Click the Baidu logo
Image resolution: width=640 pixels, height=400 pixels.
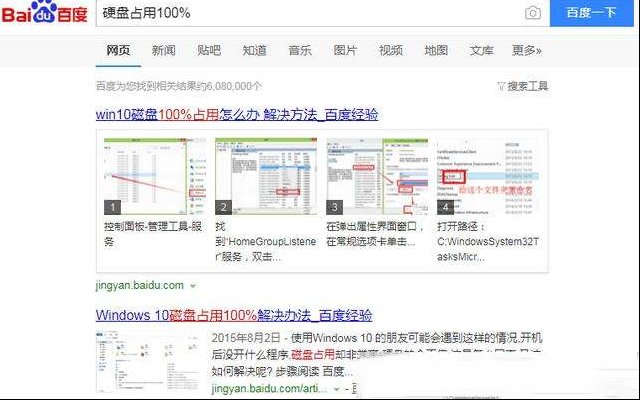coord(44,12)
